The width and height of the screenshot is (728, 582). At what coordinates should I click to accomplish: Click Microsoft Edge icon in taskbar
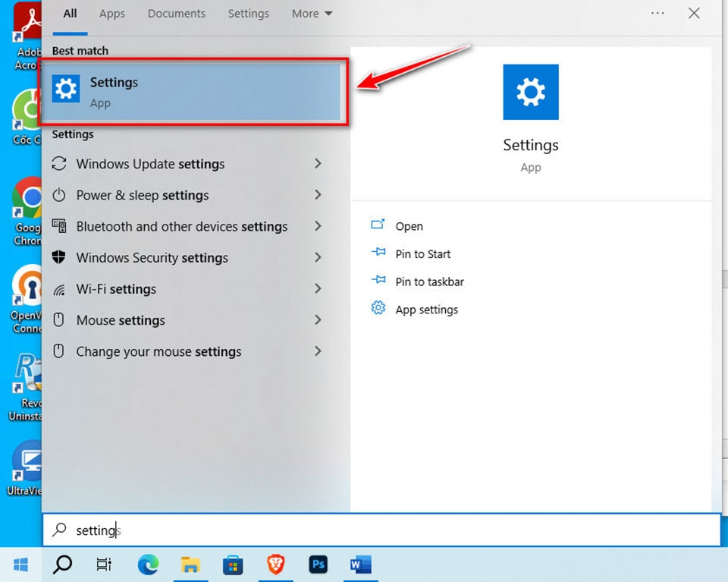click(x=148, y=565)
